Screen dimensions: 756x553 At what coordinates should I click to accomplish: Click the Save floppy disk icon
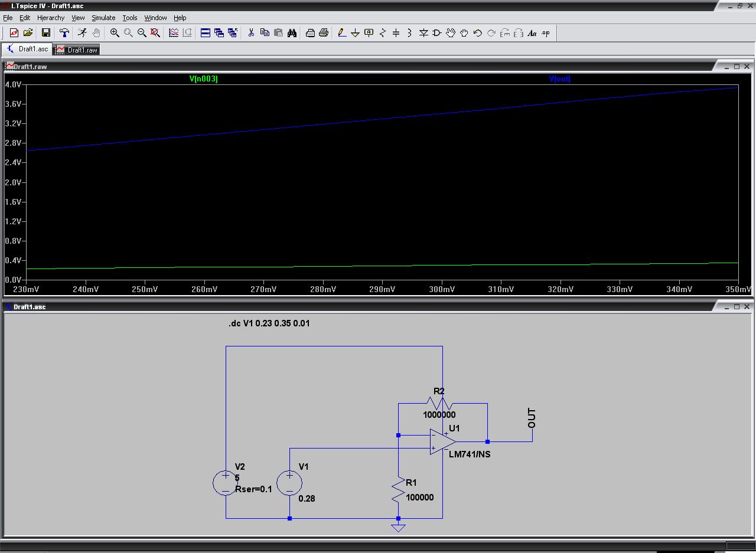point(45,33)
